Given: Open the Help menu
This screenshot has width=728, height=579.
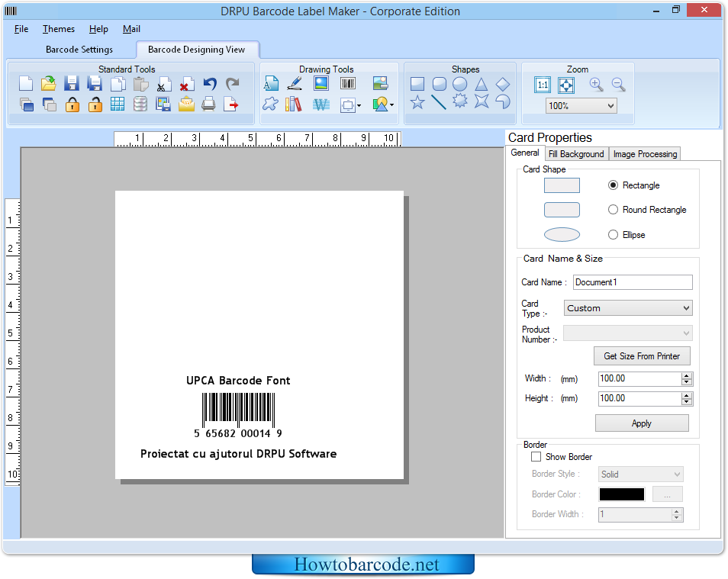Looking at the screenshot, I should [x=98, y=29].
